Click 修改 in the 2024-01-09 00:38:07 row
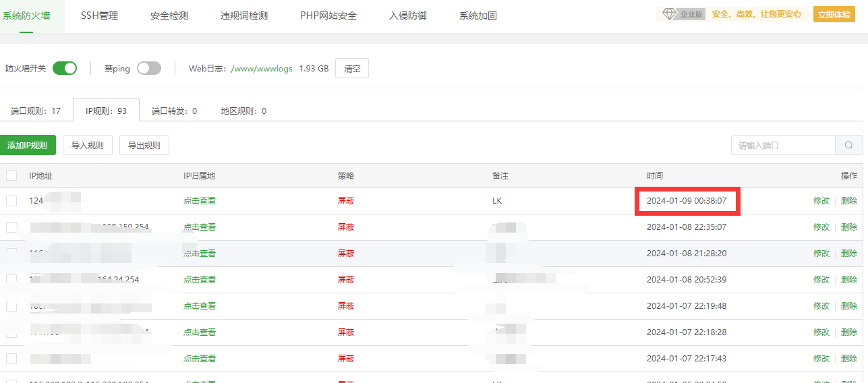The height and width of the screenshot is (383, 868). tap(821, 201)
